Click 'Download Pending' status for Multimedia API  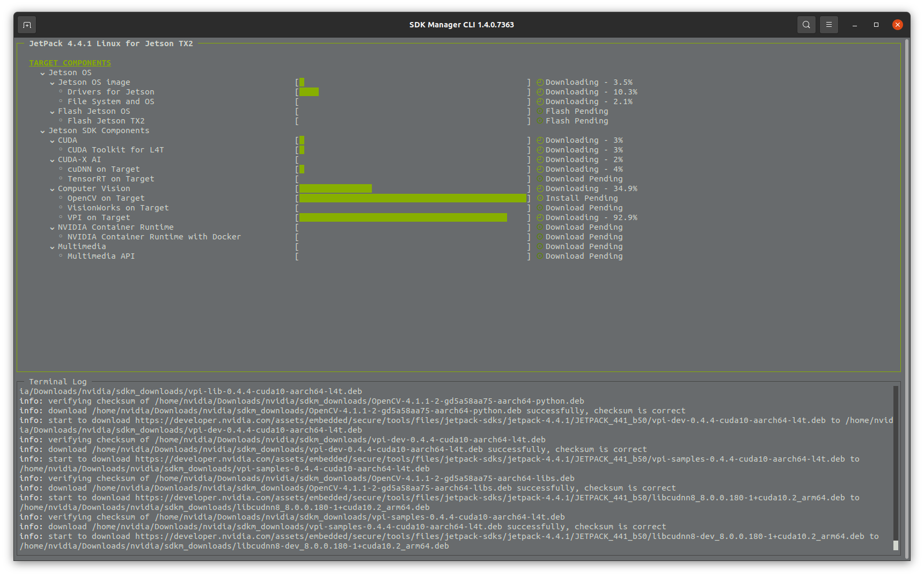(584, 256)
